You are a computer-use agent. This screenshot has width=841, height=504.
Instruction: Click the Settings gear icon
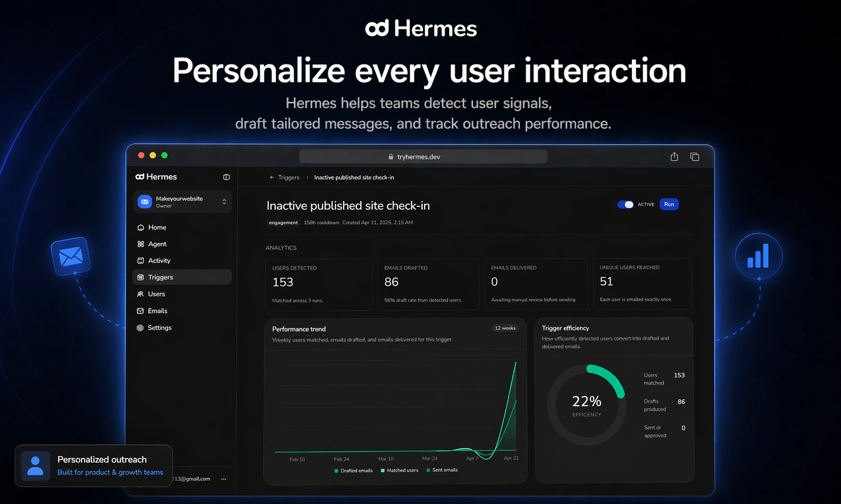pyautogui.click(x=140, y=328)
